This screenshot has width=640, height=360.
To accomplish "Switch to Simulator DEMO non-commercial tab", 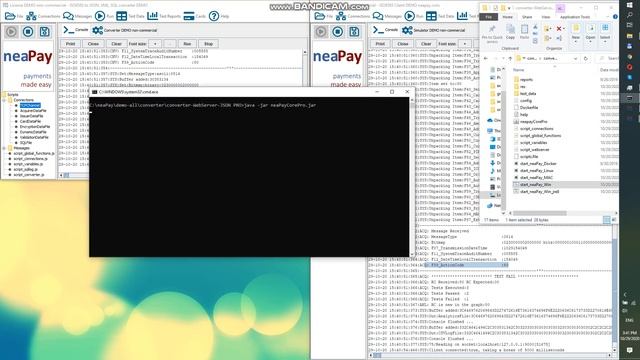I will coord(434,30).
